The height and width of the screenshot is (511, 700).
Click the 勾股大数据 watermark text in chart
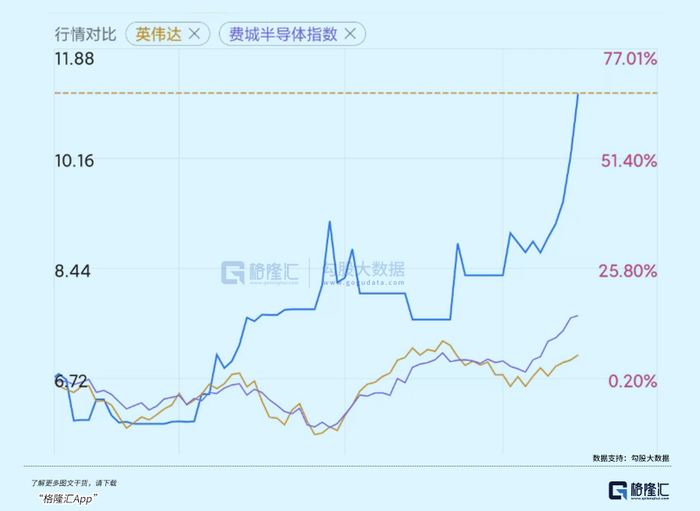(365, 269)
